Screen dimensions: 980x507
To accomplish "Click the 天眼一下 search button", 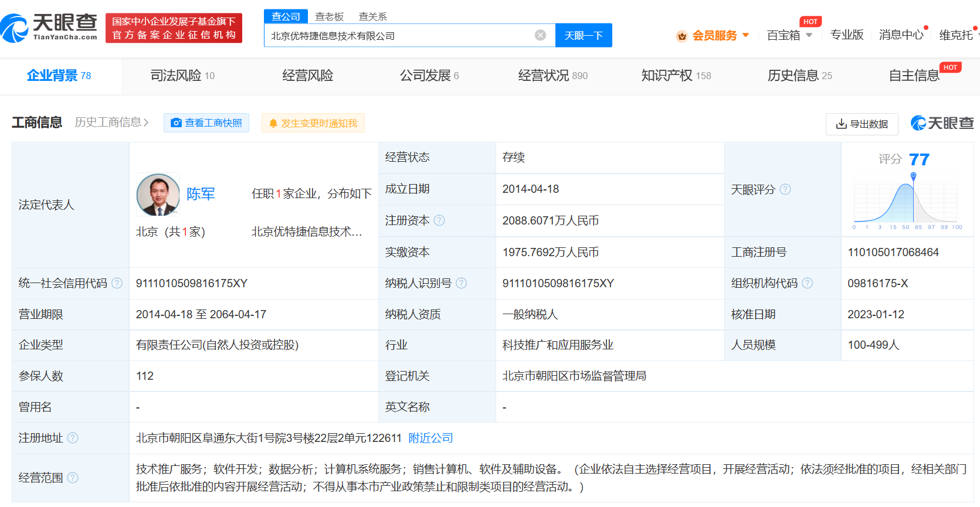I will tap(584, 35).
